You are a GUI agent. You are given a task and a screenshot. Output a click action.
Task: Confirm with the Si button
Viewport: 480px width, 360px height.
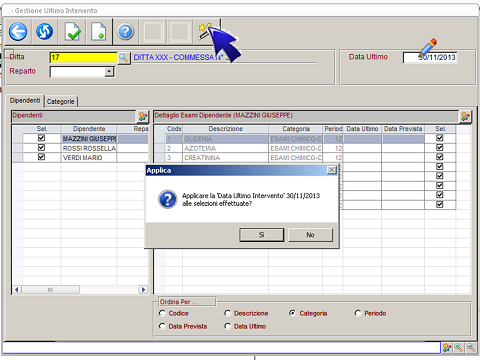tap(262, 235)
